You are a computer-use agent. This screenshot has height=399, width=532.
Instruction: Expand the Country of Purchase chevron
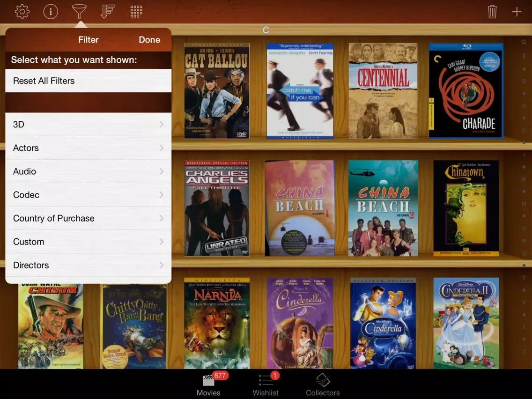tap(162, 218)
